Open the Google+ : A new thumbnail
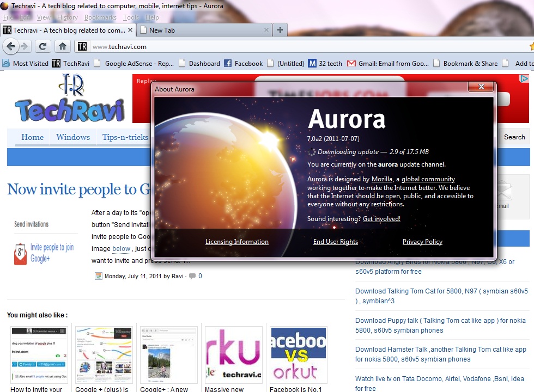534x392 pixels. click(x=168, y=355)
